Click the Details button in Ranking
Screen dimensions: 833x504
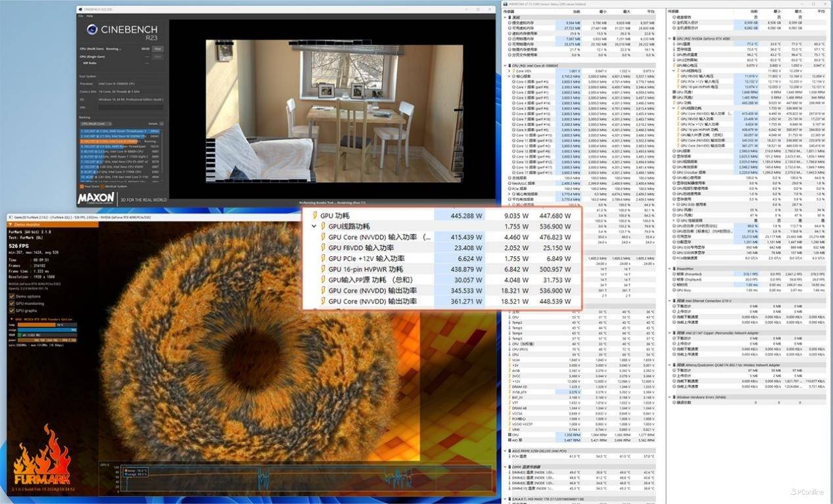click(x=155, y=124)
